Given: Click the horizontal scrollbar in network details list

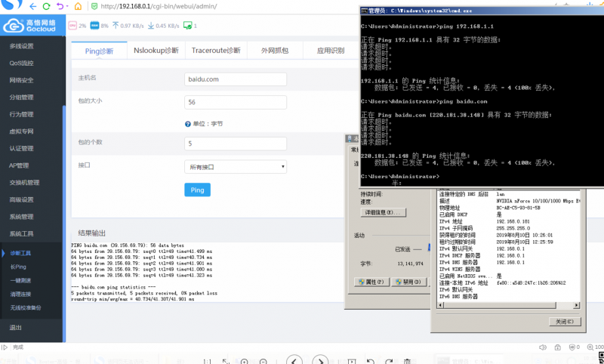Looking at the screenshot, I should [499, 305].
